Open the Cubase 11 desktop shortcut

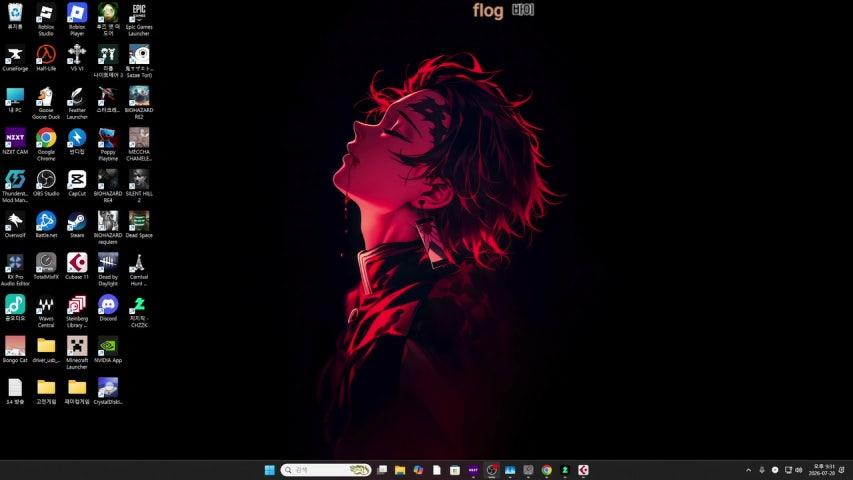[x=77, y=267]
